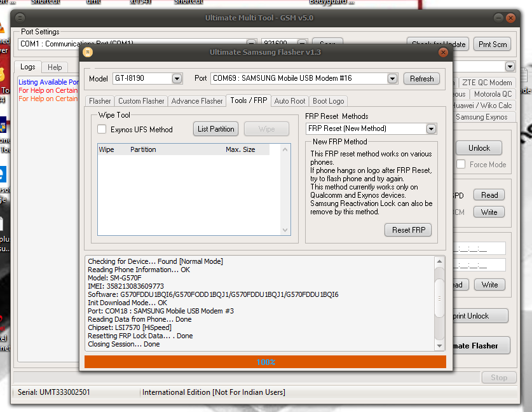Click the Model: SM-G570F log line
This screenshot has height=412, width=532.
coord(114,278)
